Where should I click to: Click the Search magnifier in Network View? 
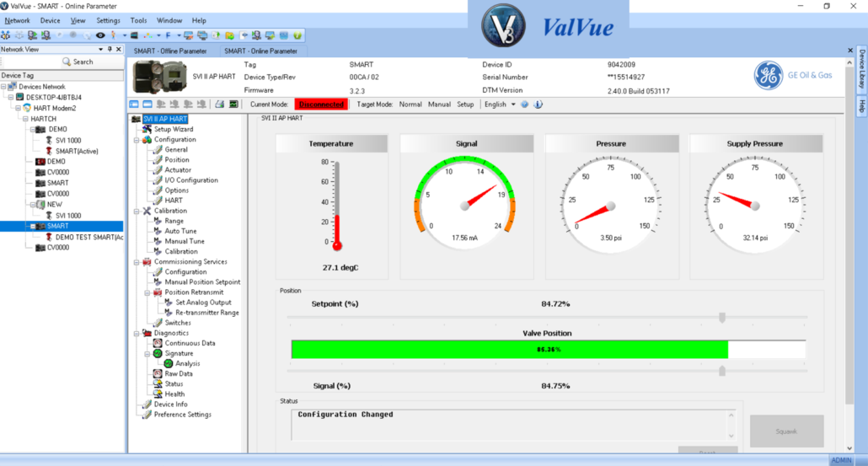(67, 62)
